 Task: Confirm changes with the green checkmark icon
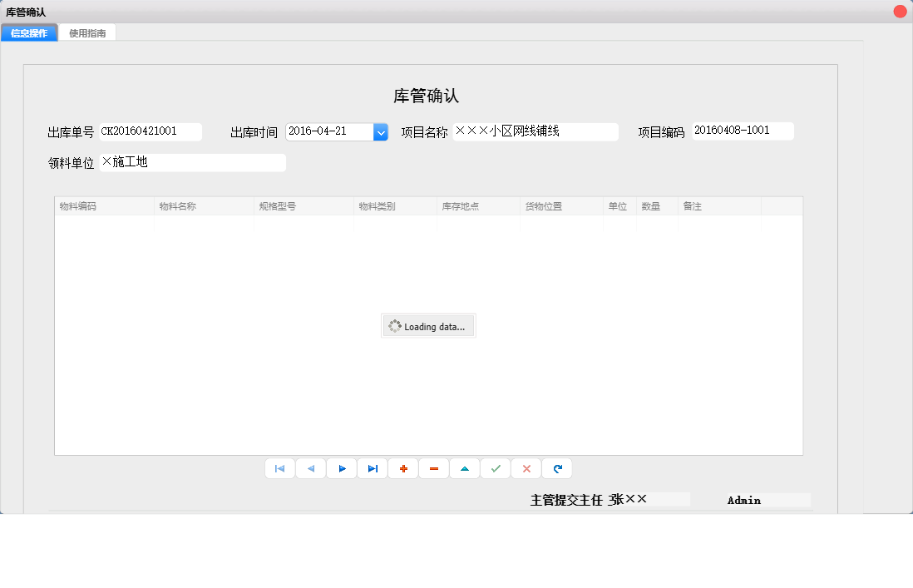(495, 468)
